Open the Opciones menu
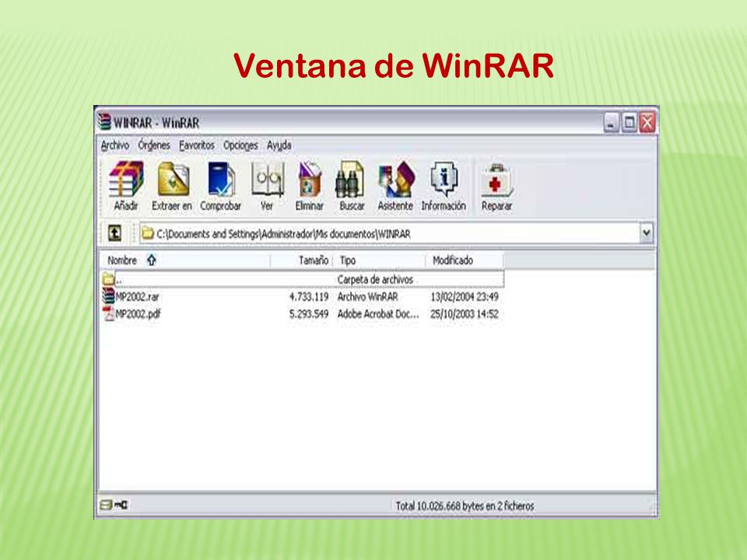747x560 pixels. pos(240,145)
